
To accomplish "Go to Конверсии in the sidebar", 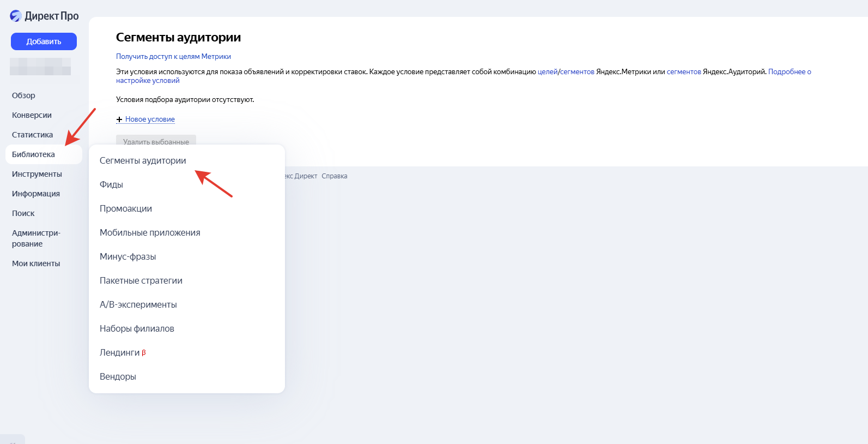I will click(x=32, y=115).
